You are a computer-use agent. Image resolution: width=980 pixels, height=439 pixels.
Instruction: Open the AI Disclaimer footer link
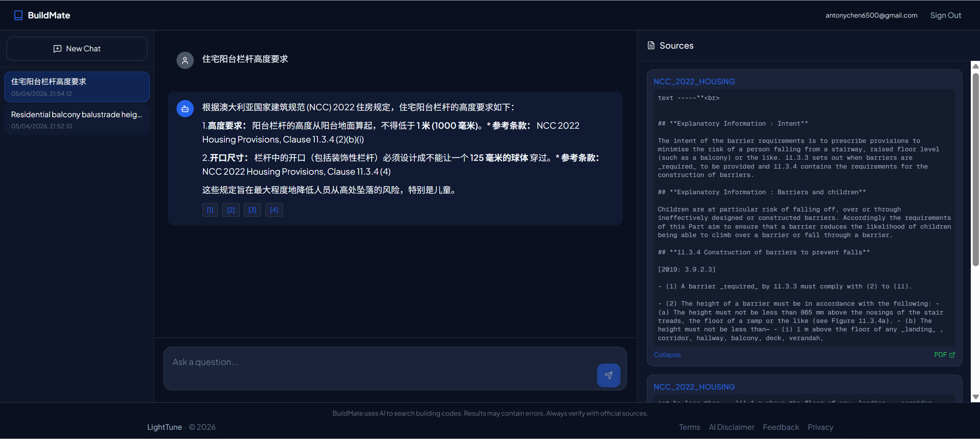point(731,427)
